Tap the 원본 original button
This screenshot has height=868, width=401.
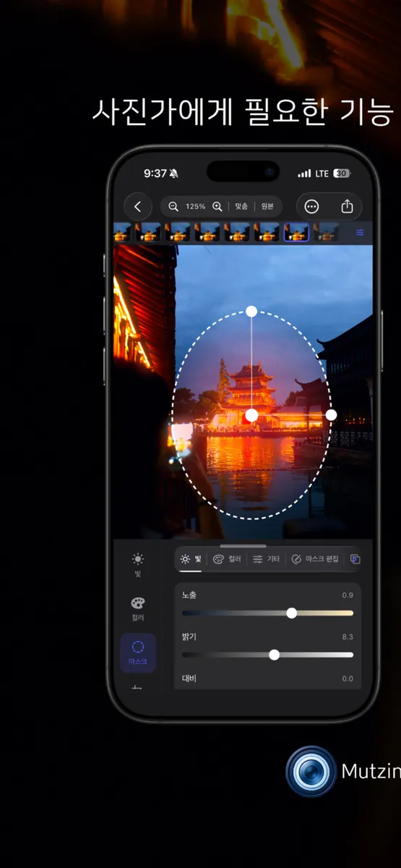point(267,207)
